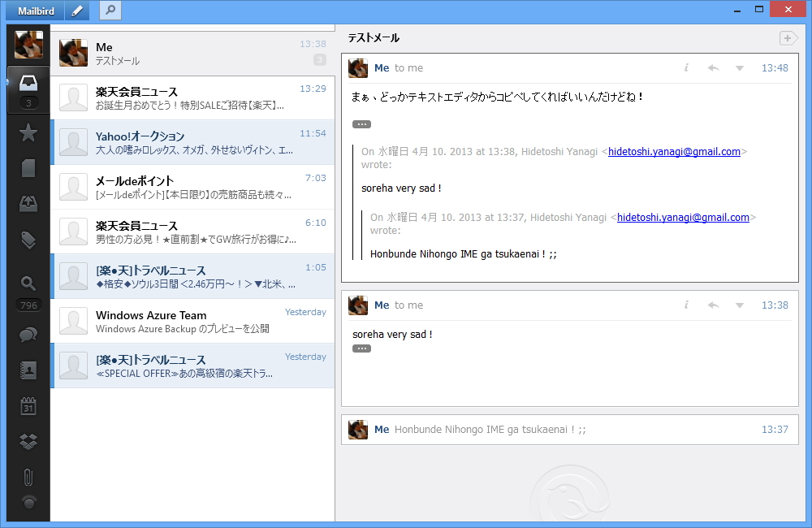Select the star icon for important mail
Image resolution: width=812 pixels, height=528 pixels.
28,131
